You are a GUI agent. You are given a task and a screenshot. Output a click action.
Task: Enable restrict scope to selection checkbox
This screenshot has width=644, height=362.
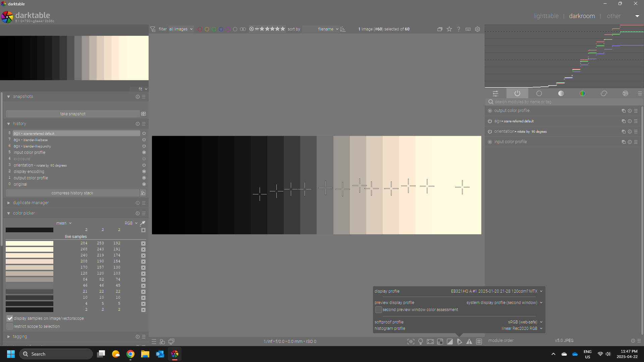[x=10, y=326]
